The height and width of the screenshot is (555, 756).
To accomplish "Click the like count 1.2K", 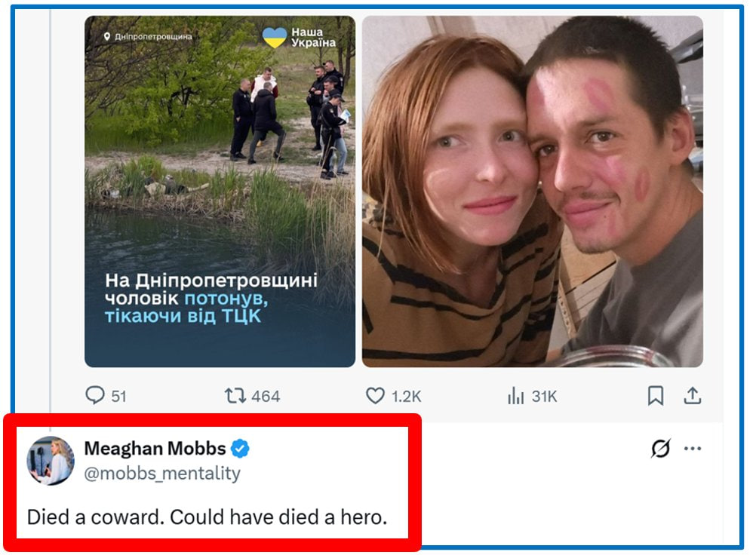I will pos(406,397).
